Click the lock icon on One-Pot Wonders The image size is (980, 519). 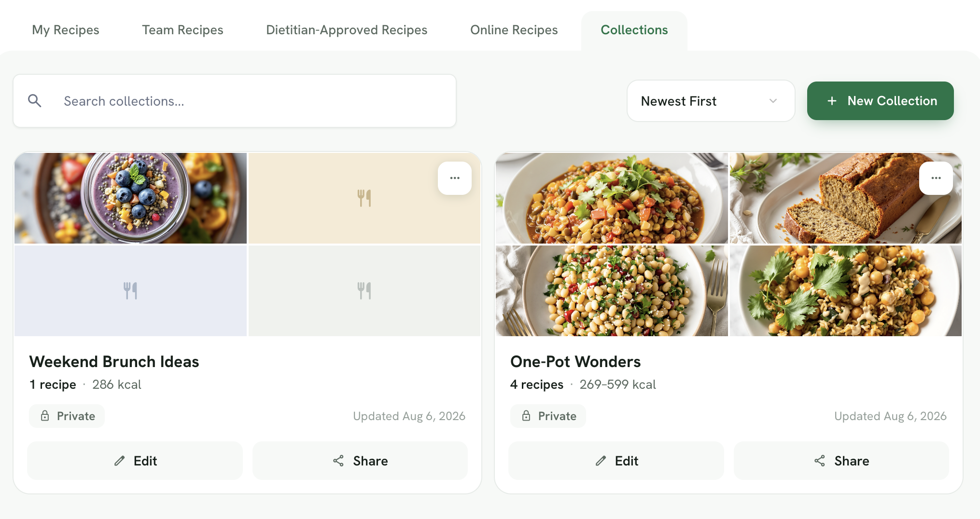[526, 416]
